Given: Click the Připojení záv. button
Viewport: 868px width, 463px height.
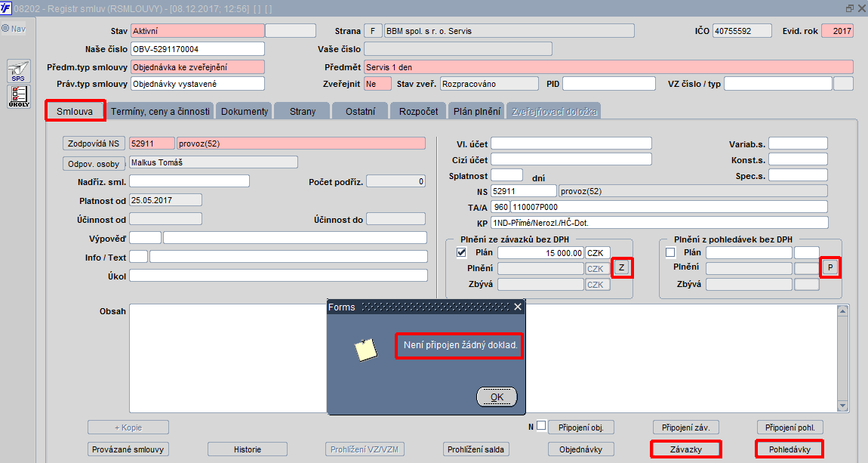Looking at the screenshot, I should (x=686, y=428).
